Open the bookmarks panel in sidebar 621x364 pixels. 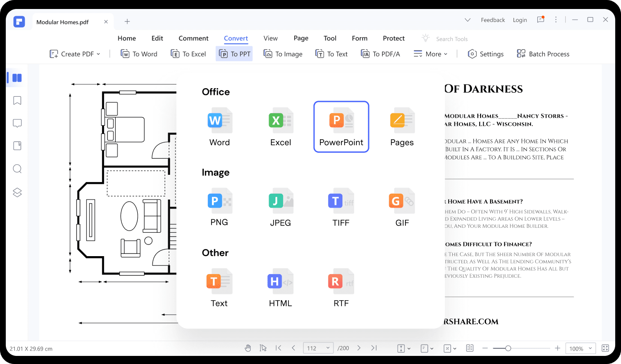click(x=17, y=100)
